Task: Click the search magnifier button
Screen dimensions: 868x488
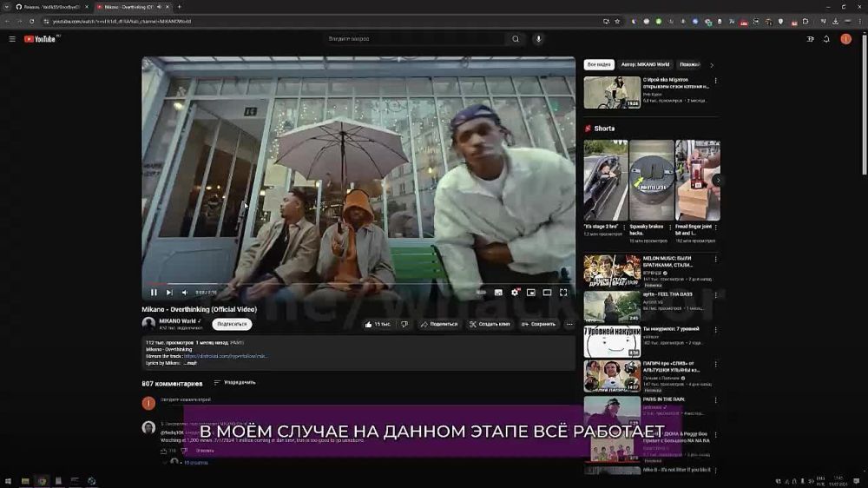Action: click(516, 39)
